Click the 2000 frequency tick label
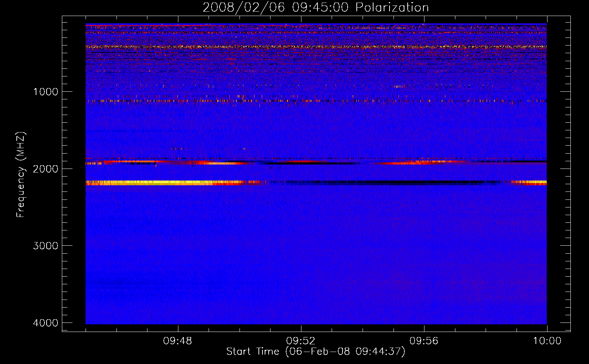This screenshot has width=589, height=364. 46,169
